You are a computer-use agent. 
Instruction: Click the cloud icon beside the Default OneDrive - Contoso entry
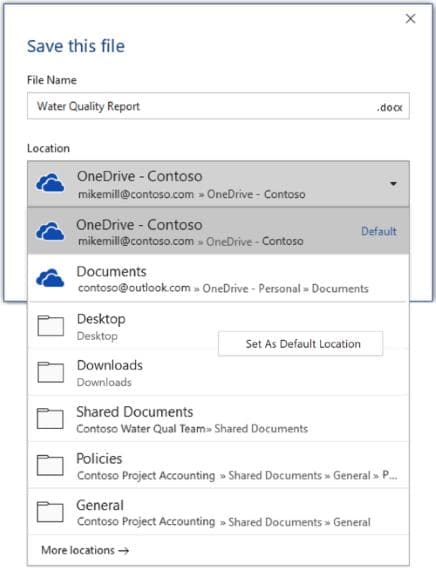(x=50, y=231)
